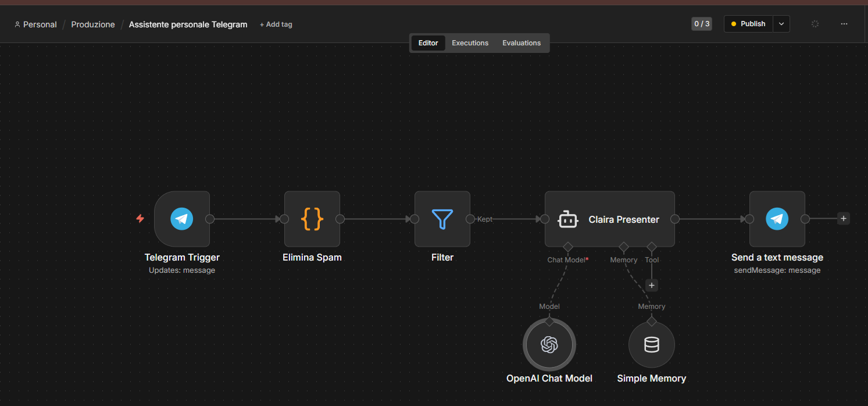Open the OpenAI Chat Model node
This screenshot has width=868, height=406.
(549, 345)
